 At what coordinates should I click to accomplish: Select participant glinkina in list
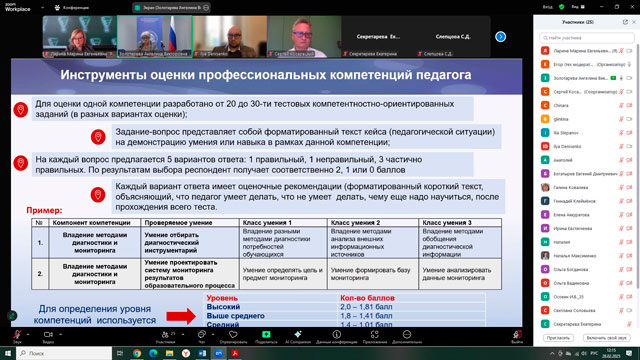(x=587, y=119)
